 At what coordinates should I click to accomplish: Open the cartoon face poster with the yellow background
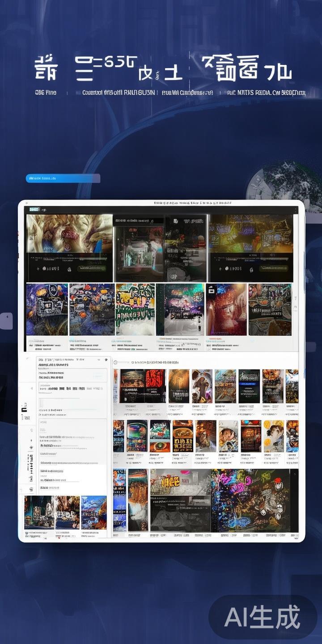coord(273,436)
